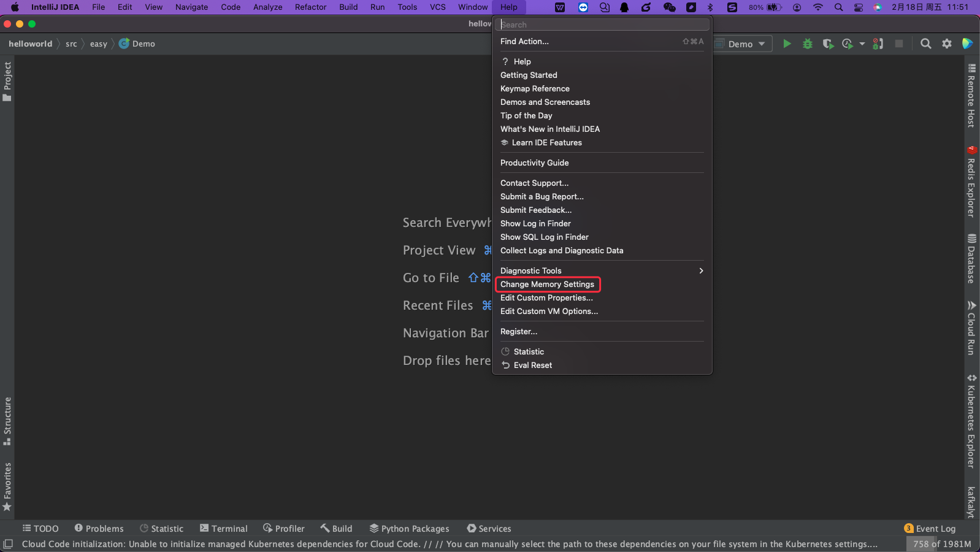Select Find Action in the Help menu
980x552 pixels.
coord(602,41)
